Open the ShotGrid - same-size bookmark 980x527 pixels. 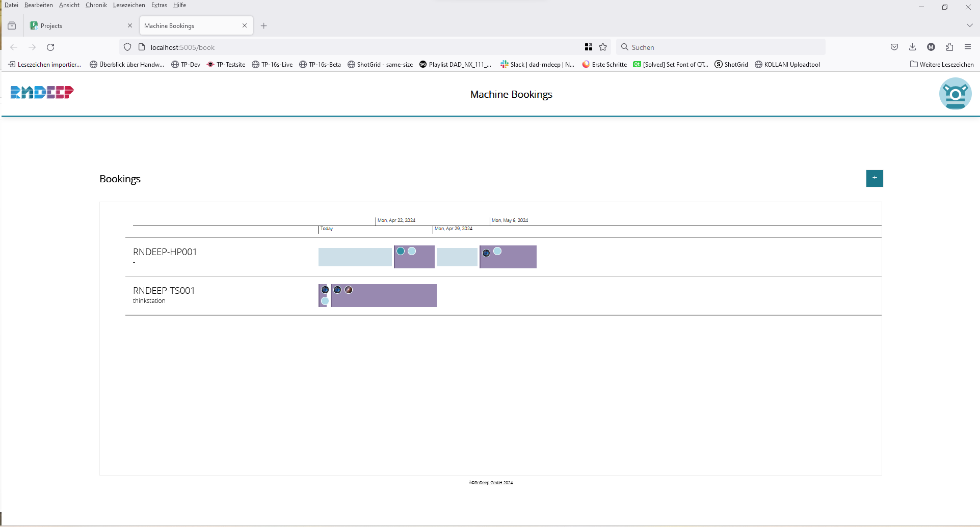(380, 65)
